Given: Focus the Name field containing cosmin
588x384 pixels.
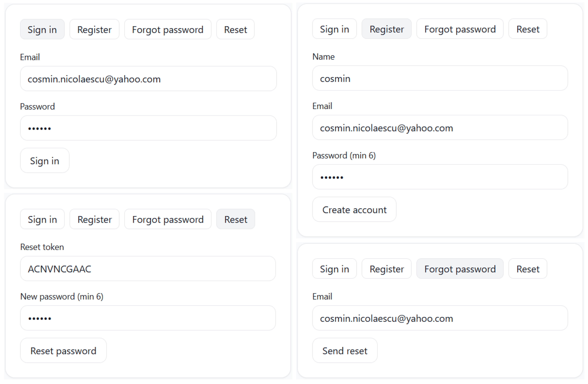Looking at the screenshot, I should (440, 79).
